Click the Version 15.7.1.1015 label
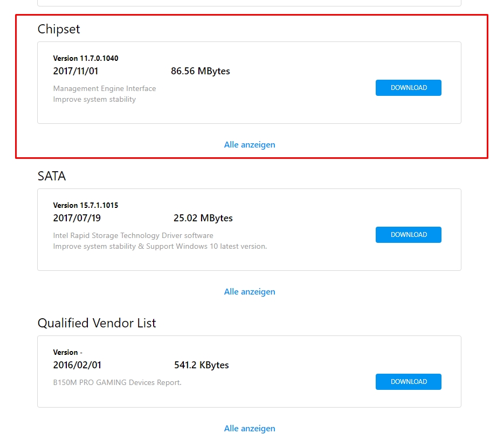Viewport: 497px width, 448px height. pos(86,205)
